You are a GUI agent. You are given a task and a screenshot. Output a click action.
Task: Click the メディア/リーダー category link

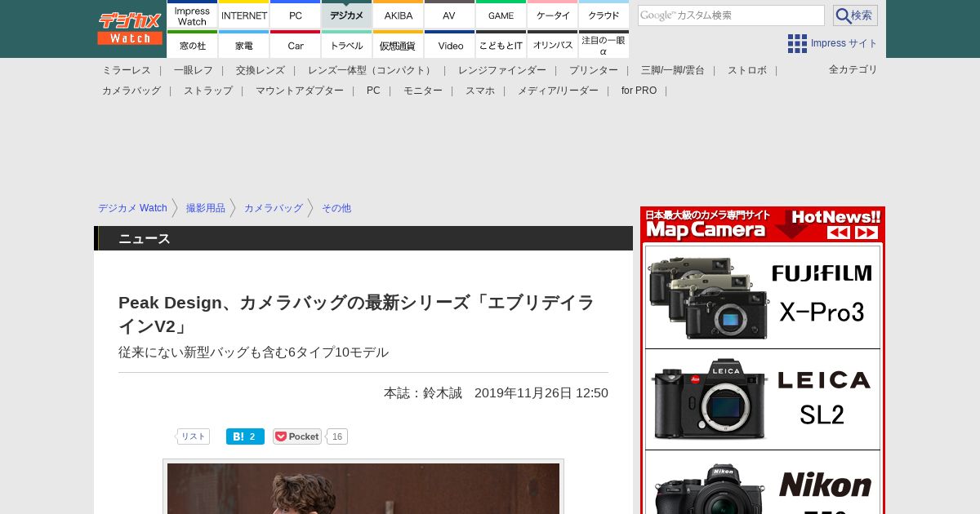click(558, 91)
